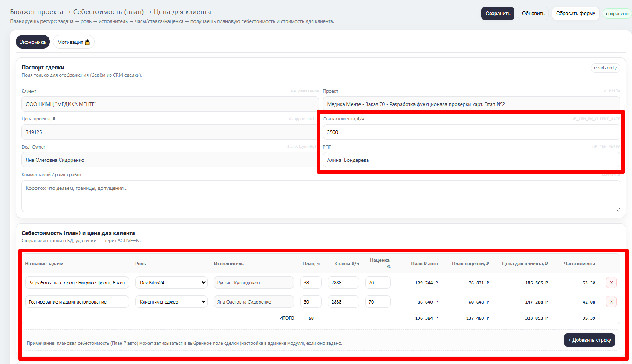Open the locked Мотивация tab
Viewport: 632px width, 364px height.
click(73, 42)
